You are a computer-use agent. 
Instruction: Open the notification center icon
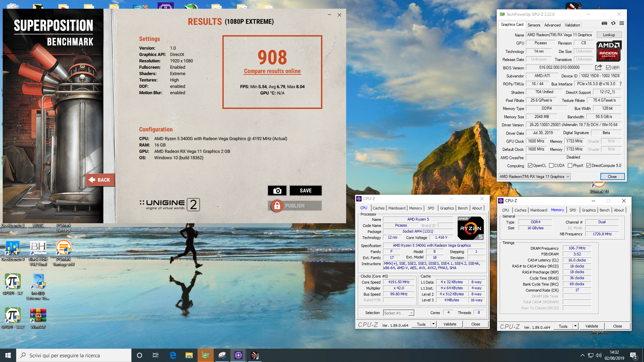633,355
